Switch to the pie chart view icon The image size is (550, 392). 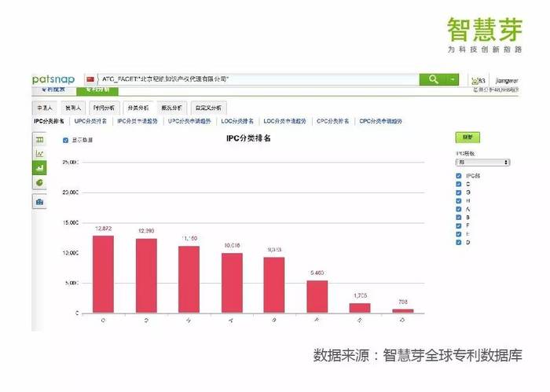(x=39, y=182)
